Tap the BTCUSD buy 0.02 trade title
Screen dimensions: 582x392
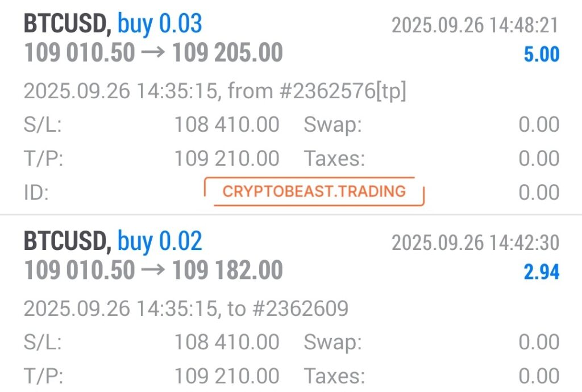[x=113, y=241]
